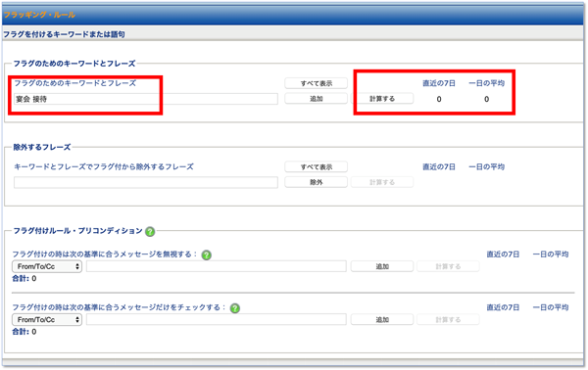Open From/To/Cc dropdown under check-only rule

coord(47,319)
